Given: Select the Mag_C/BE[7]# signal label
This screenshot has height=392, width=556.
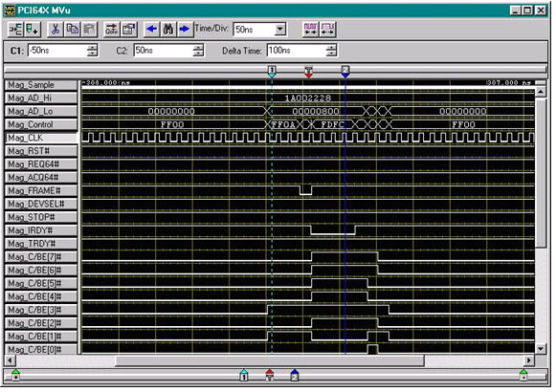Looking at the screenshot, I should (41, 257).
